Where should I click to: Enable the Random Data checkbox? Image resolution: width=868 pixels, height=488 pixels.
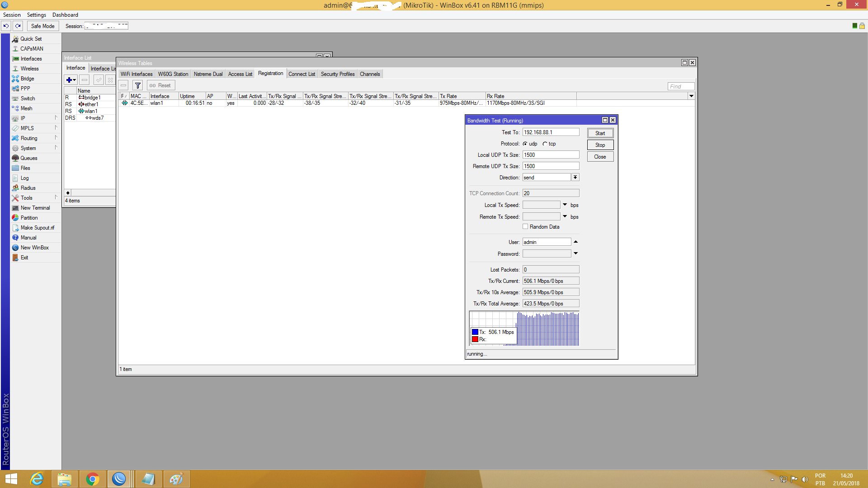point(525,226)
